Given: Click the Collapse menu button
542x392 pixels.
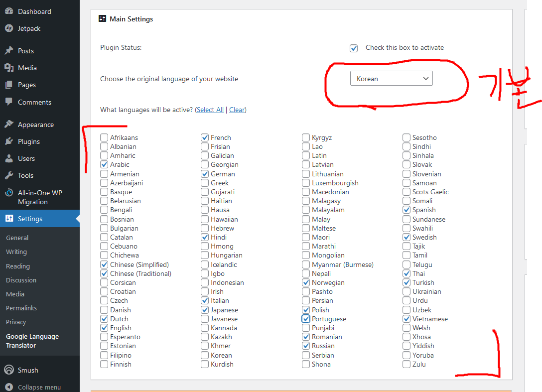Looking at the screenshot, I should [x=40, y=387].
